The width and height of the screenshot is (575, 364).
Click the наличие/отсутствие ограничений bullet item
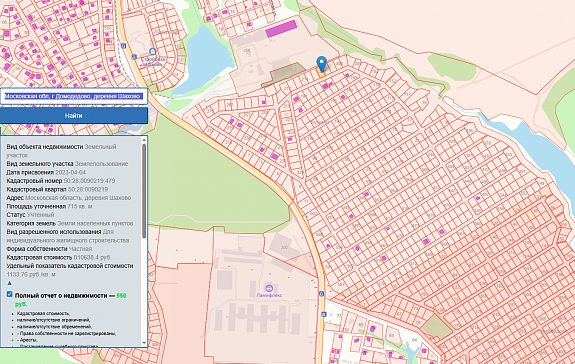(x=53, y=320)
